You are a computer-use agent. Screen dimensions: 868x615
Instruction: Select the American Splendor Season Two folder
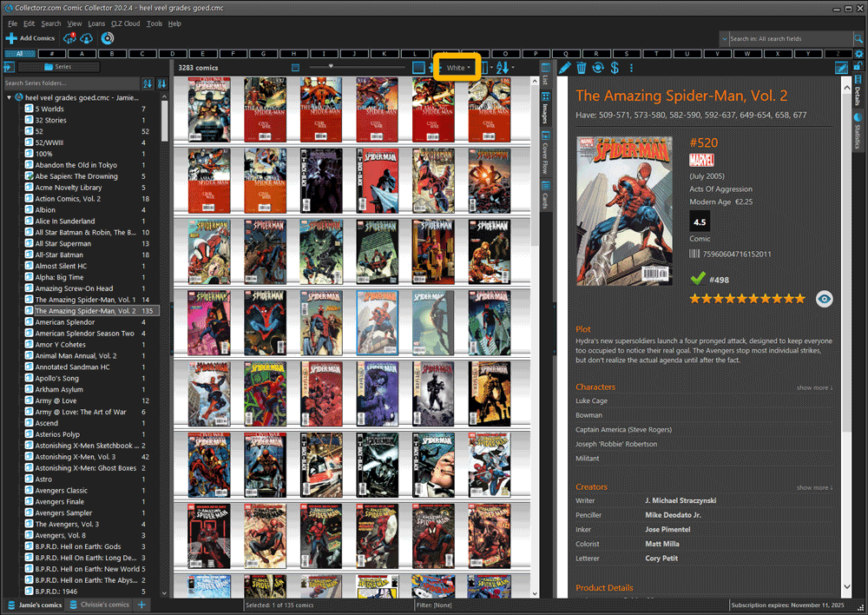click(x=85, y=334)
